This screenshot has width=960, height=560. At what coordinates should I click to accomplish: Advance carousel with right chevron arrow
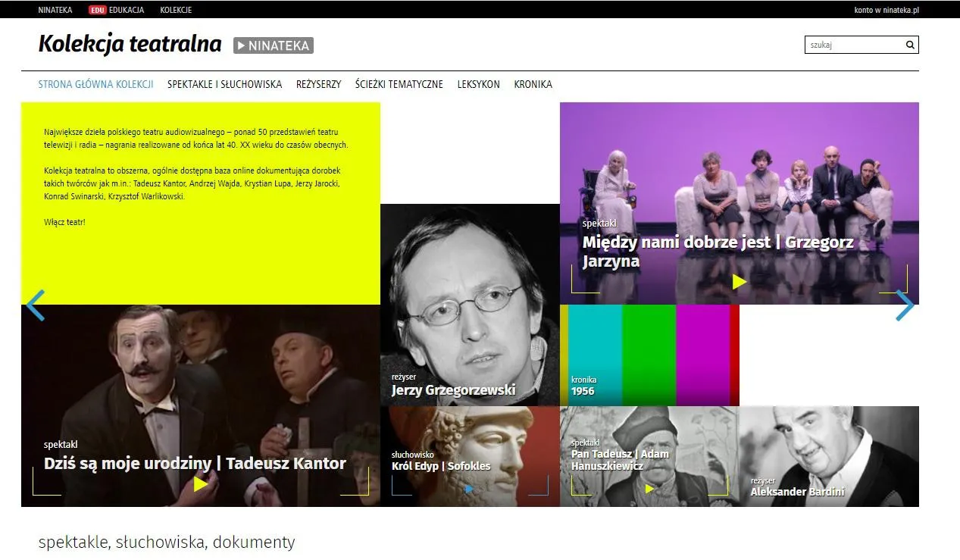(x=905, y=305)
